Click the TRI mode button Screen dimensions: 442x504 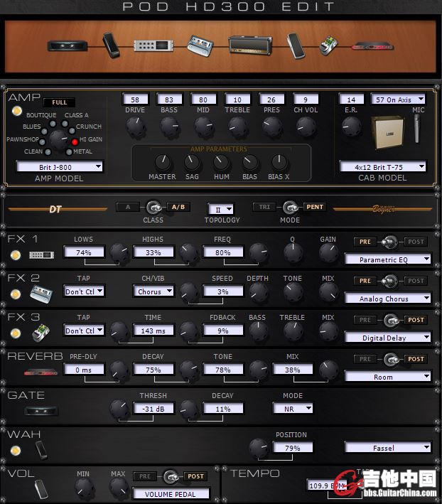[x=264, y=207]
